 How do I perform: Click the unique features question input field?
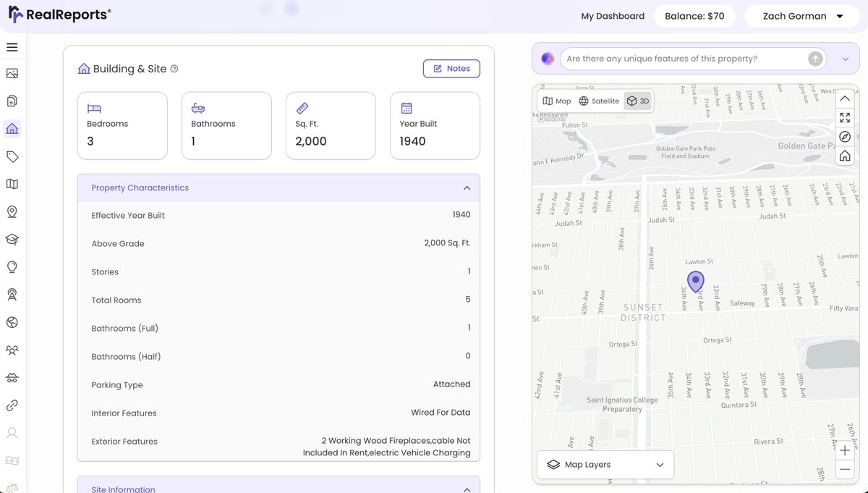point(684,59)
